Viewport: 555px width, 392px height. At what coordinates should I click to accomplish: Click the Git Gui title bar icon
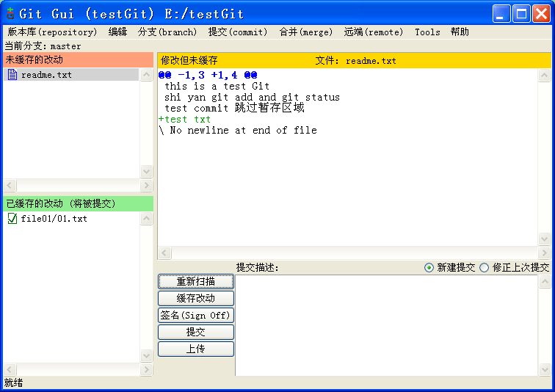(10, 13)
